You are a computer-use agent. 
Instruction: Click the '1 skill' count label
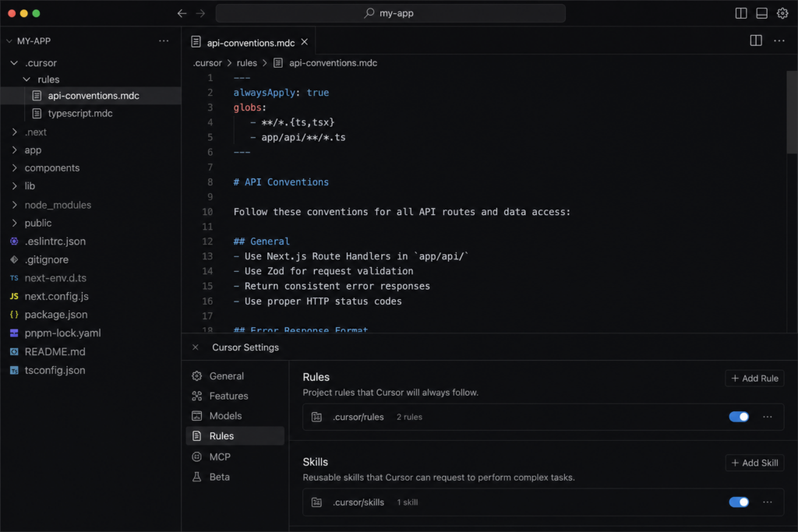[407, 502]
